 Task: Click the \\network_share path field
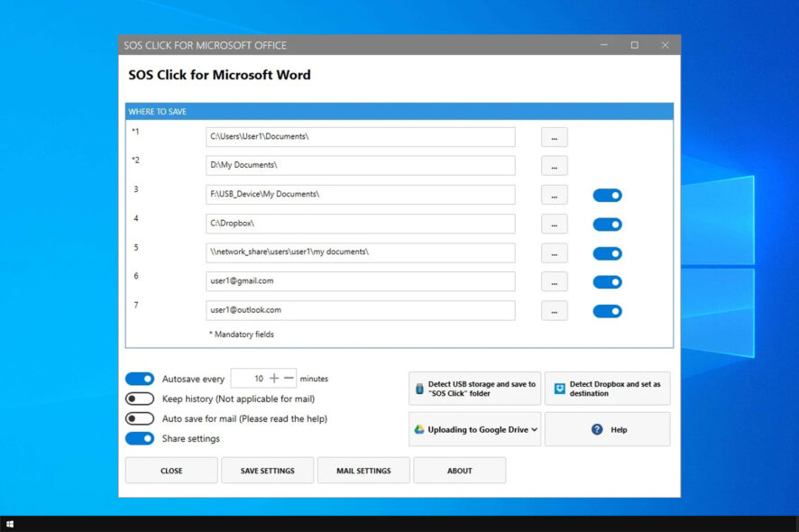pos(361,252)
